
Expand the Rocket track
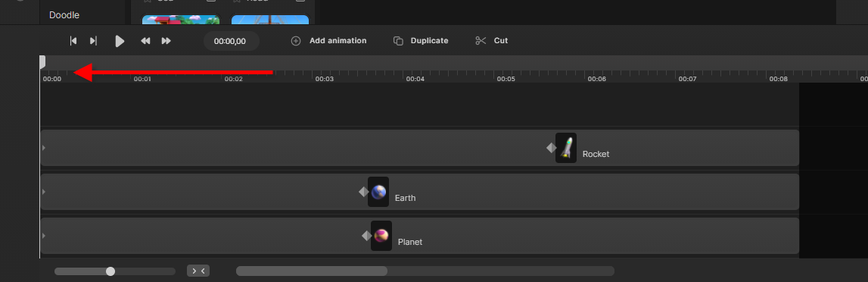(x=44, y=148)
